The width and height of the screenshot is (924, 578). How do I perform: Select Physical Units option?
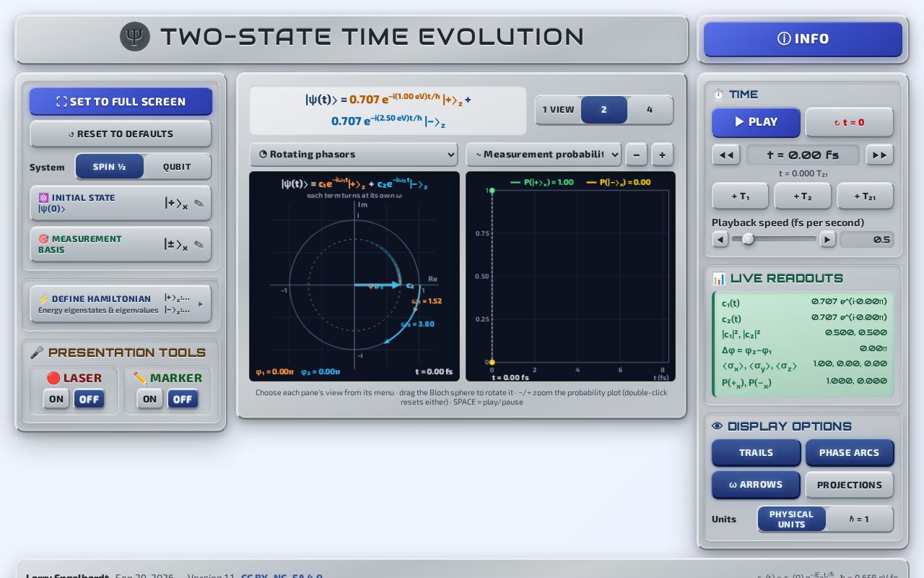[791, 519]
